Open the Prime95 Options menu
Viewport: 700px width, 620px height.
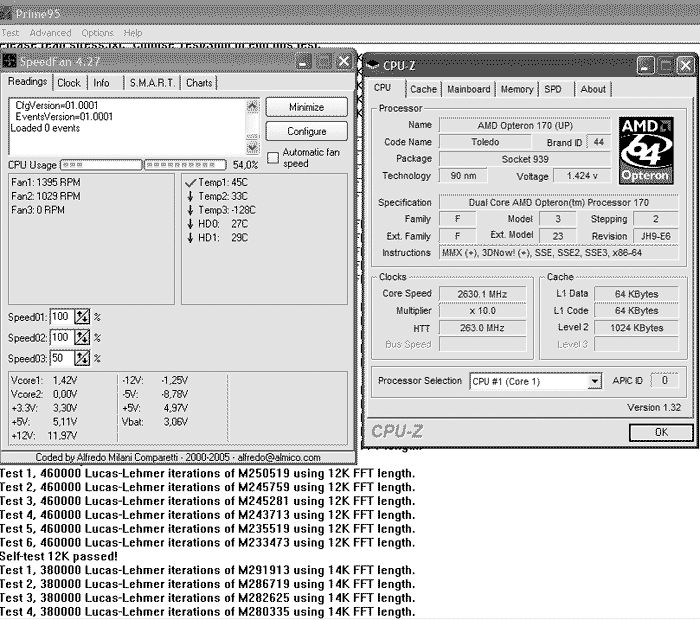[97, 33]
